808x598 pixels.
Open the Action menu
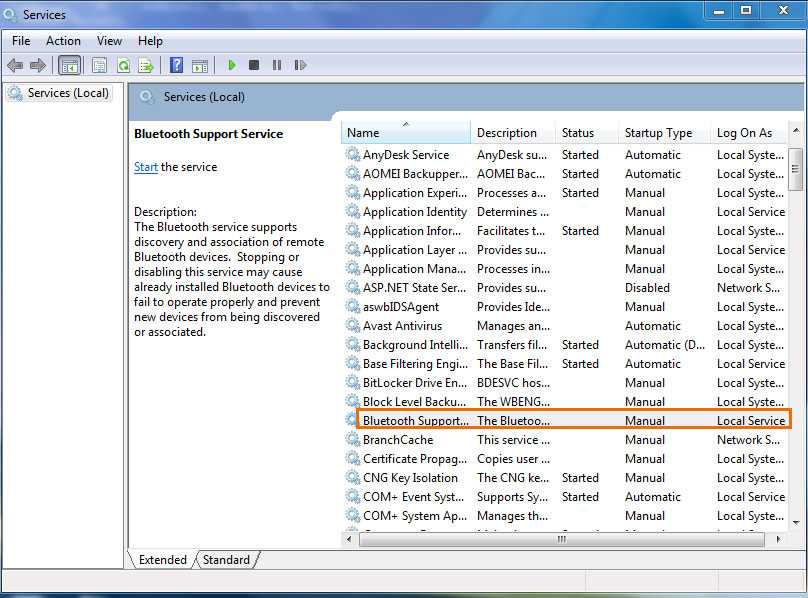pos(63,41)
